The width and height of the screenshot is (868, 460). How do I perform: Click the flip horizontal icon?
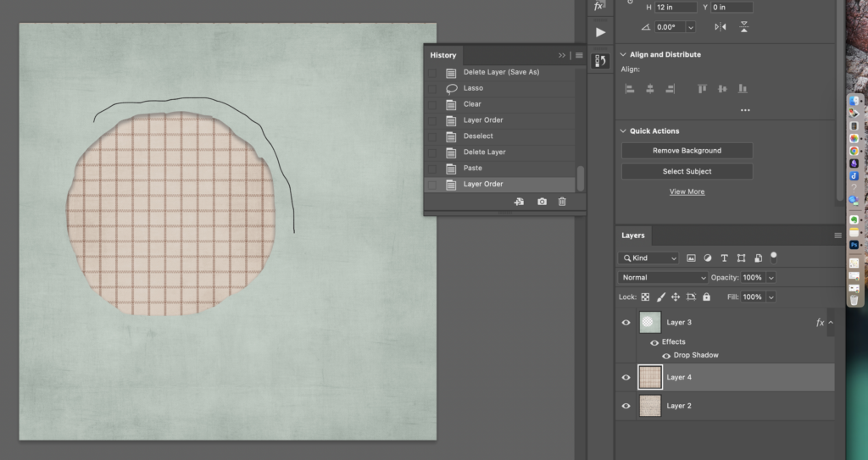pos(721,26)
